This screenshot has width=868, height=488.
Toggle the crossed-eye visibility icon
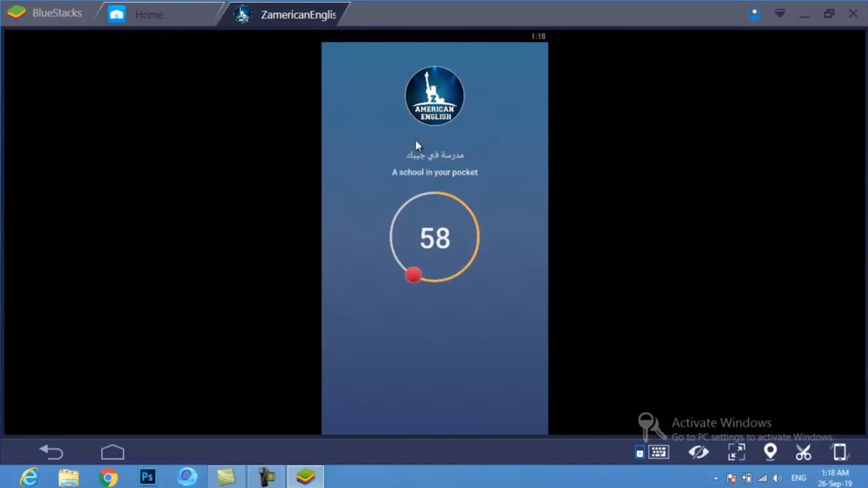(698, 452)
